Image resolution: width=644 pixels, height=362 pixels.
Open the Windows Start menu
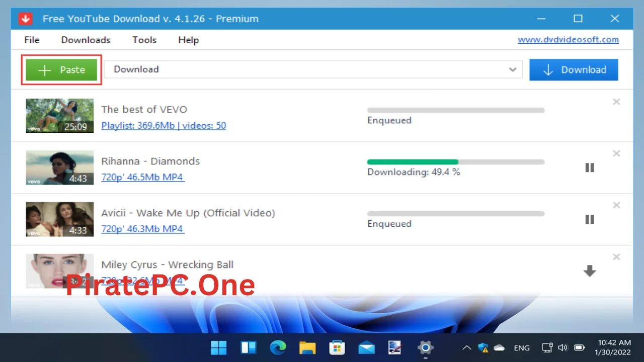point(219,347)
